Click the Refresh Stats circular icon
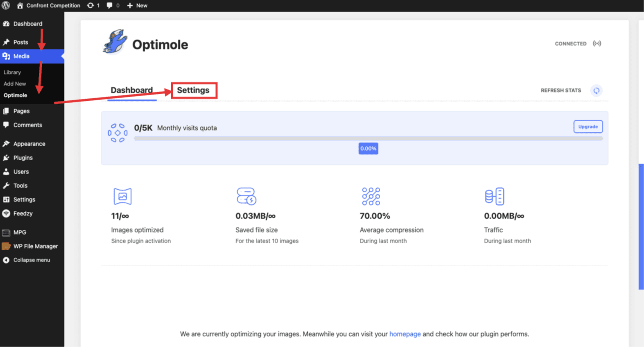Image resolution: width=644 pixels, height=347 pixels. coord(596,91)
